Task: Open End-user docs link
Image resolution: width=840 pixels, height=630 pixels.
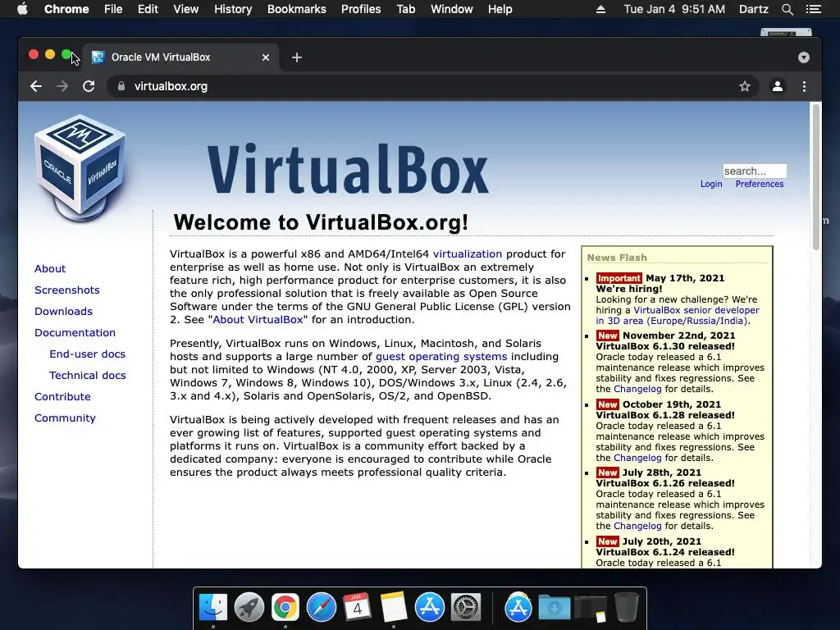Action: click(x=87, y=354)
